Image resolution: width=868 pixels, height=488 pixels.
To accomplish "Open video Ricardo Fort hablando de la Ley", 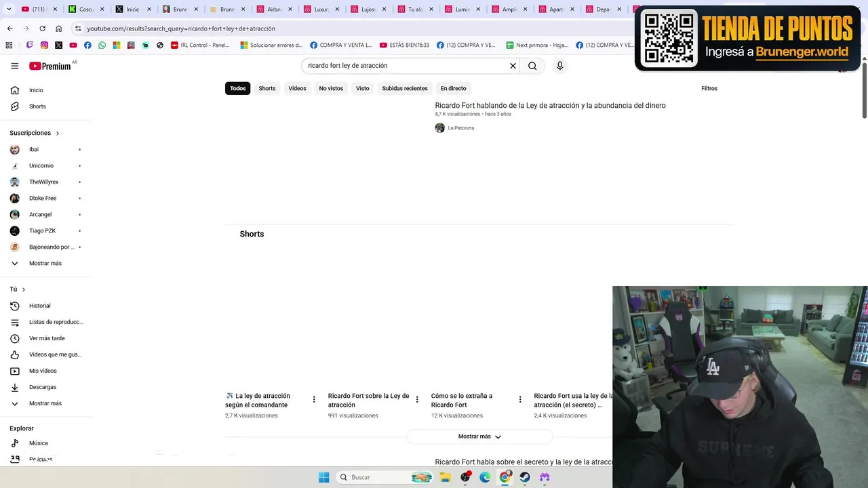I will (550, 106).
